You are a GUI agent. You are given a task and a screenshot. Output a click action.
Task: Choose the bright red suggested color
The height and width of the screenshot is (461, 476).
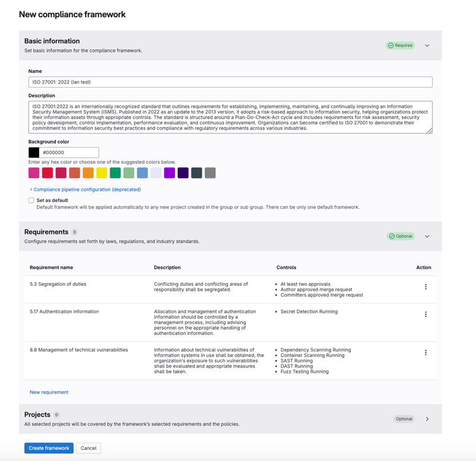click(48, 173)
